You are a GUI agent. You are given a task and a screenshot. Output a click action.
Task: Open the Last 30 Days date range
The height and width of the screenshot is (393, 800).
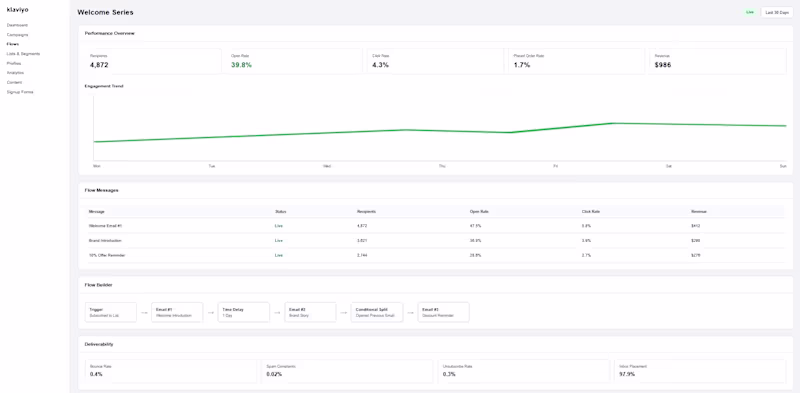[x=777, y=12]
